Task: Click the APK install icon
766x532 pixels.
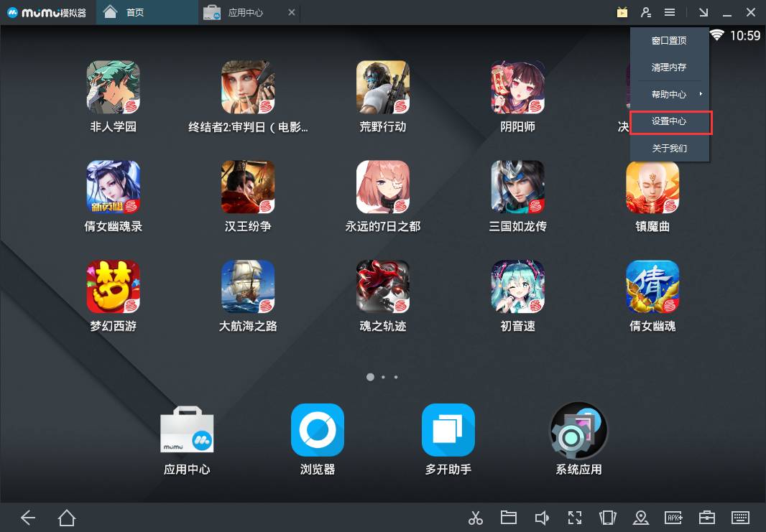Action: pos(674,518)
